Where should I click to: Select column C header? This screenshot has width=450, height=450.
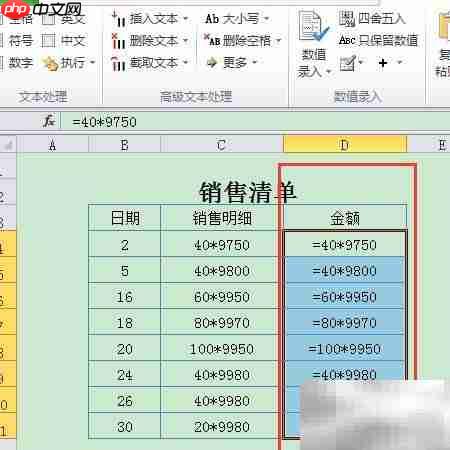(221, 145)
